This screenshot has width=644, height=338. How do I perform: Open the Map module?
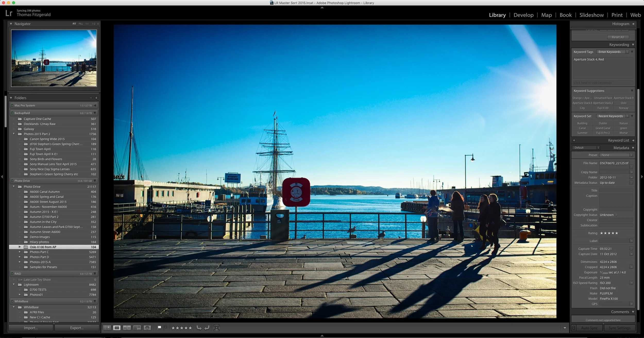click(x=547, y=15)
